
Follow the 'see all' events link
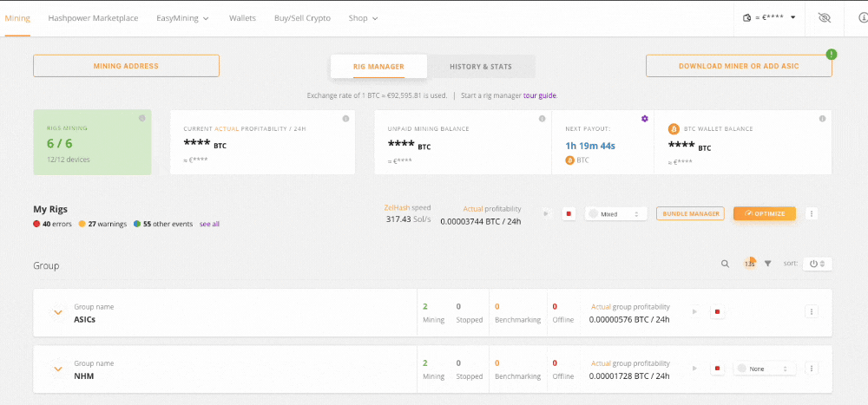tap(209, 224)
